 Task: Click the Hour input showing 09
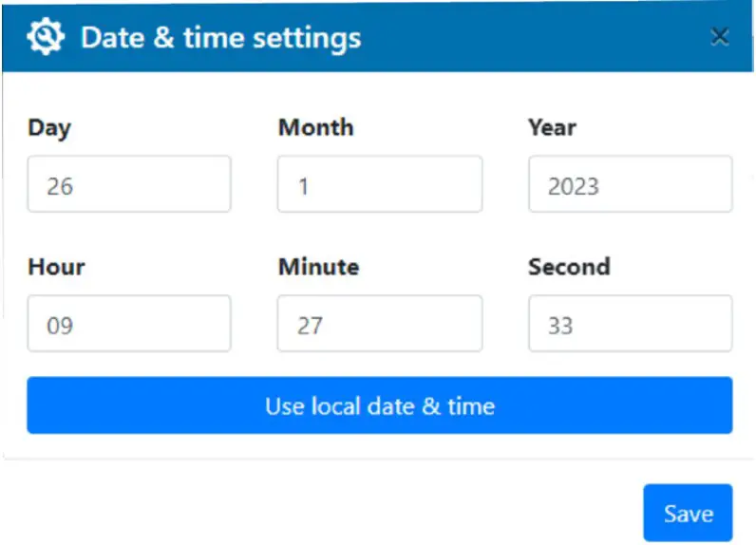(129, 325)
